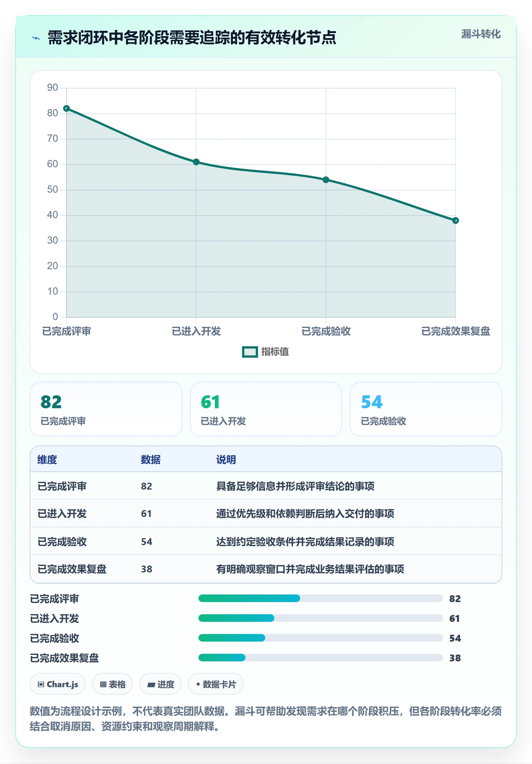The width and height of the screenshot is (532, 764).
Task: Click description 有明确观察窗口并完成业务结果评估的事项
Action: click(x=310, y=569)
